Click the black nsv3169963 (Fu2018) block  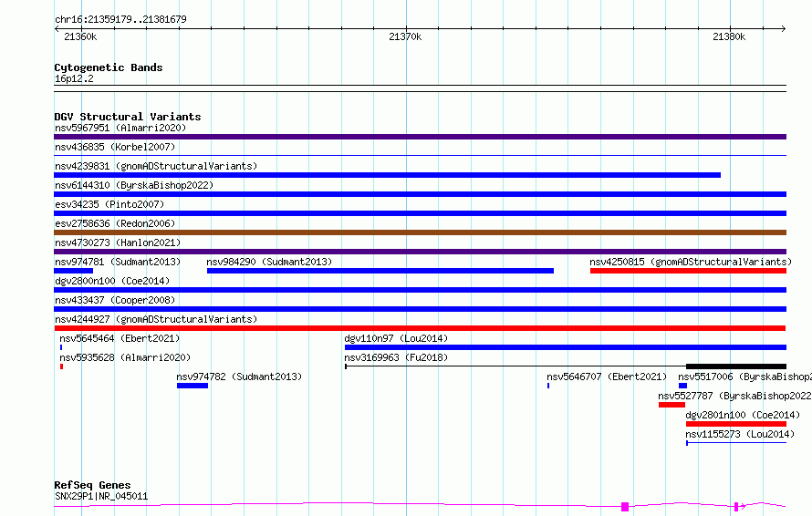click(736, 366)
